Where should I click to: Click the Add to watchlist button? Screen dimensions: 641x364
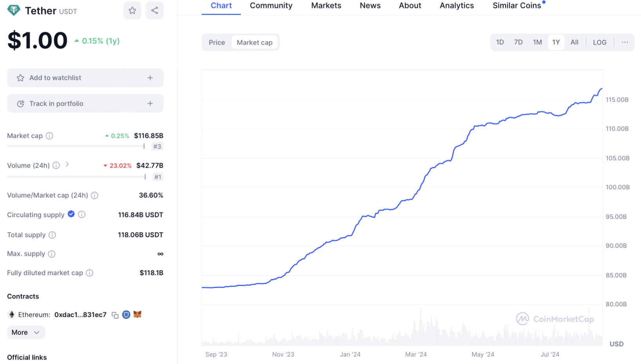(x=85, y=78)
